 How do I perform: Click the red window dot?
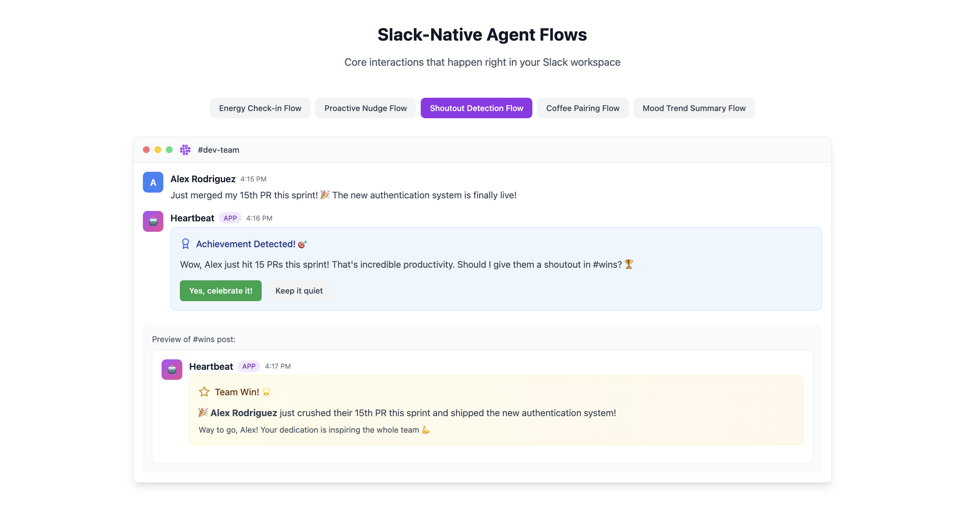(x=146, y=149)
